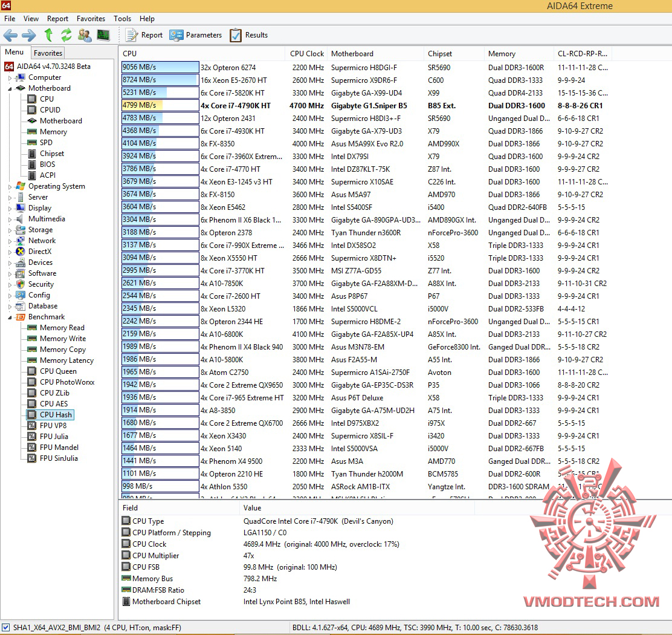Toggle the SHA1_X64_AVX2_BMI_BMI2 status bar checkbox
The width and height of the screenshot is (672, 635).
(x=5, y=627)
